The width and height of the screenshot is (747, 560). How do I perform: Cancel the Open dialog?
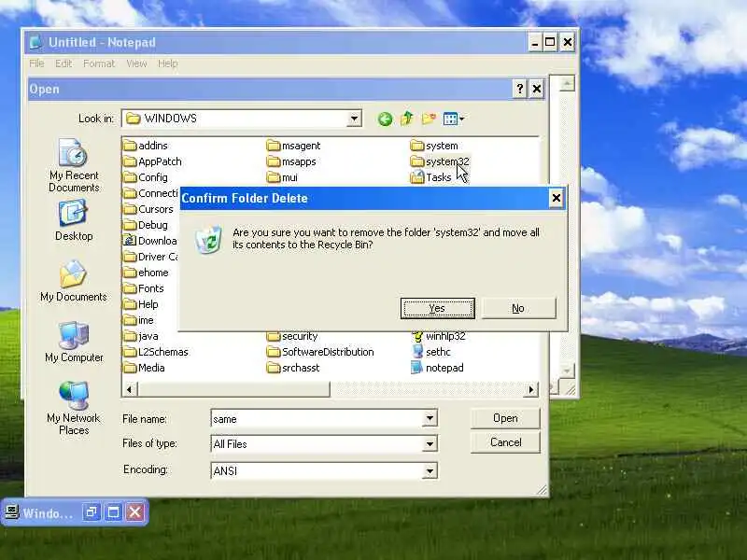click(x=505, y=442)
